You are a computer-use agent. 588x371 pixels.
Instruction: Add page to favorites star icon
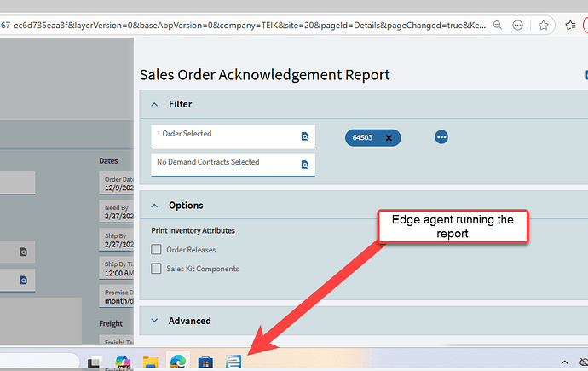point(543,25)
